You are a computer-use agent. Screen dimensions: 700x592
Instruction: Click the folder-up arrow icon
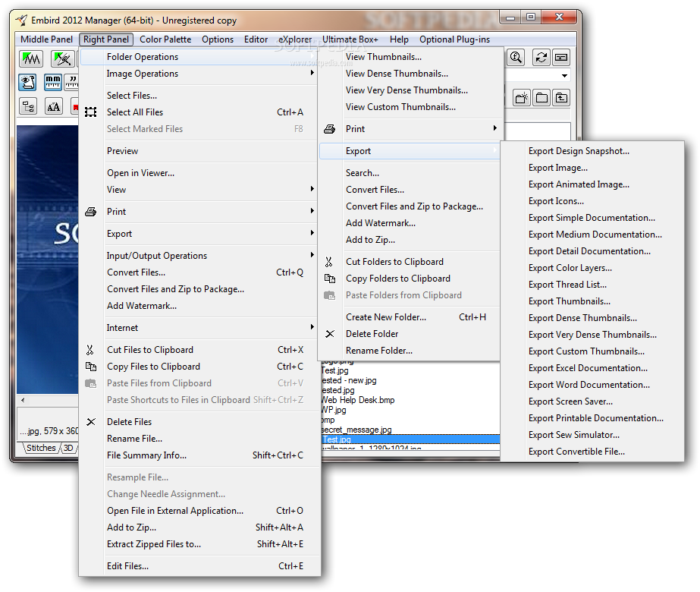[x=561, y=98]
